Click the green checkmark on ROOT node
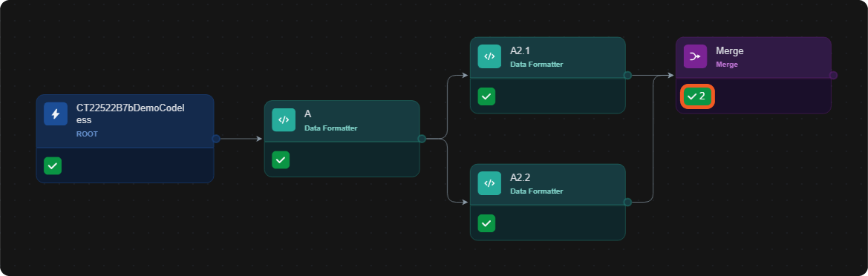Viewport: 868px width, 276px height. 53,165
